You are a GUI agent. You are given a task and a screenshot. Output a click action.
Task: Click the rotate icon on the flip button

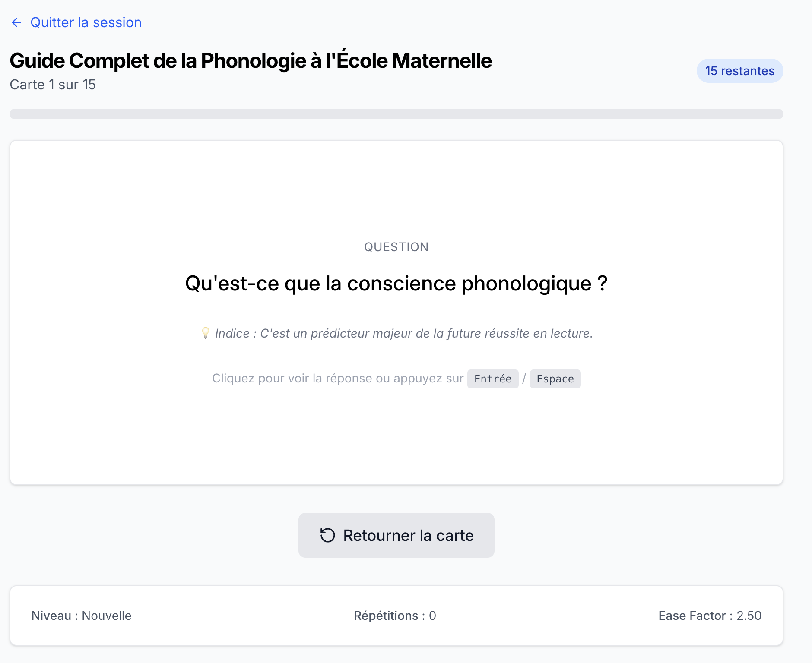pyautogui.click(x=327, y=535)
